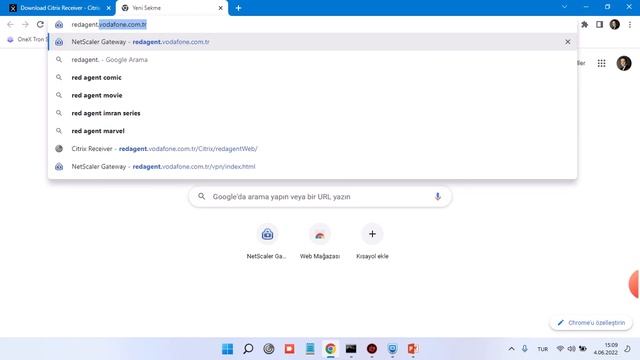Open the Extensions puzzle icon
The width and height of the screenshot is (640, 360).
tap(584, 24)
